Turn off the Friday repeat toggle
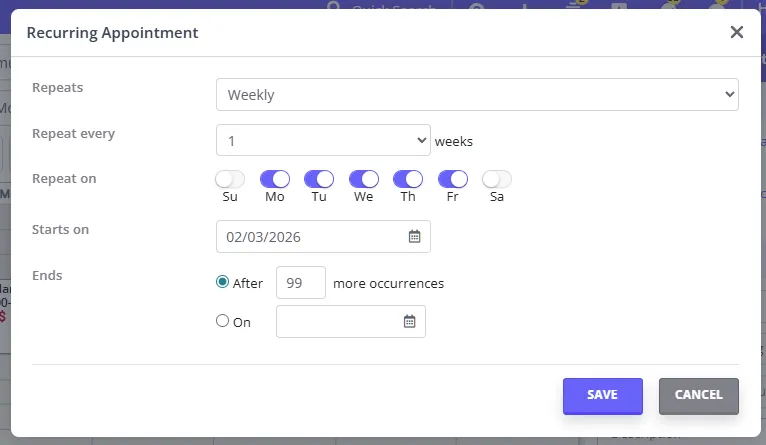 452,179
